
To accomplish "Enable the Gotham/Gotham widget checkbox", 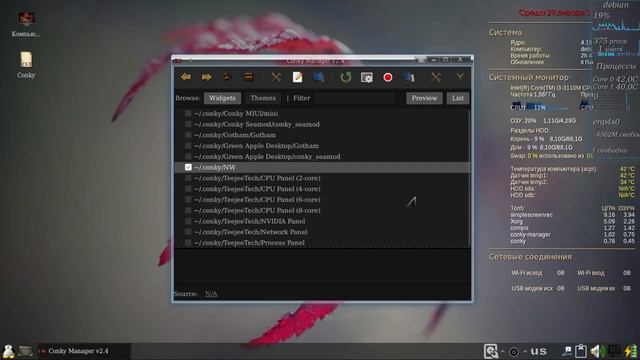I will click(188, 135).
